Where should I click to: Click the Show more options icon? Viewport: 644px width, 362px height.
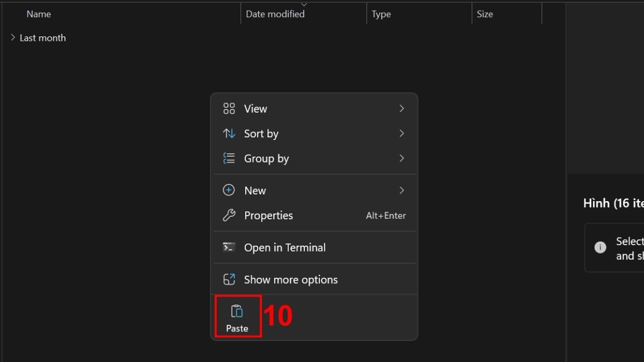[x=229, y=279]
